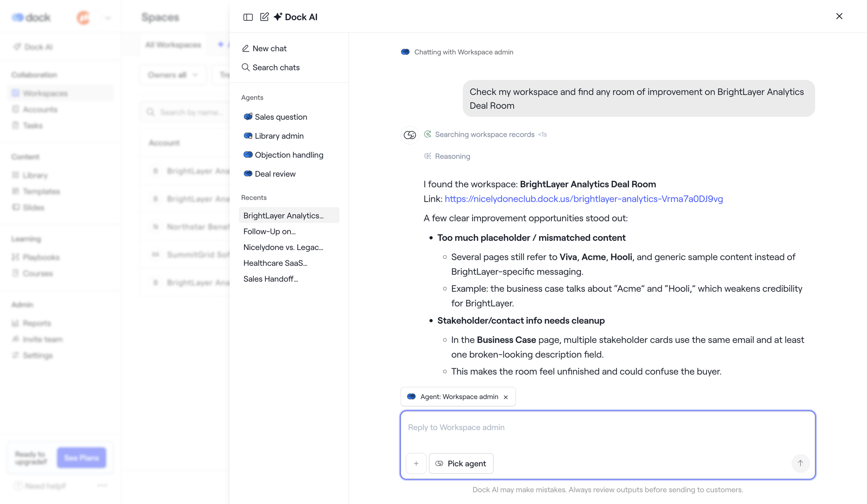Screen dimensions: 867x504
Task: Expand the Reasoning step
Action: (x=447, y=156)
